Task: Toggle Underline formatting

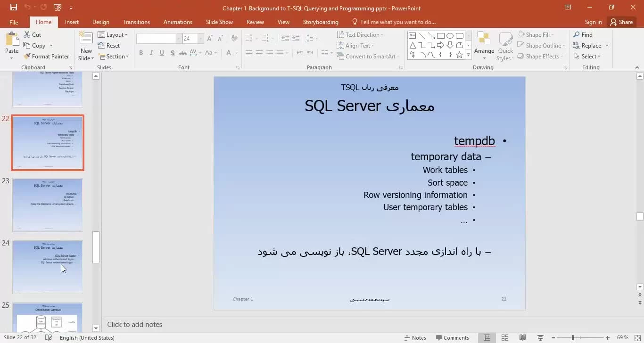Action: (162, 53)
